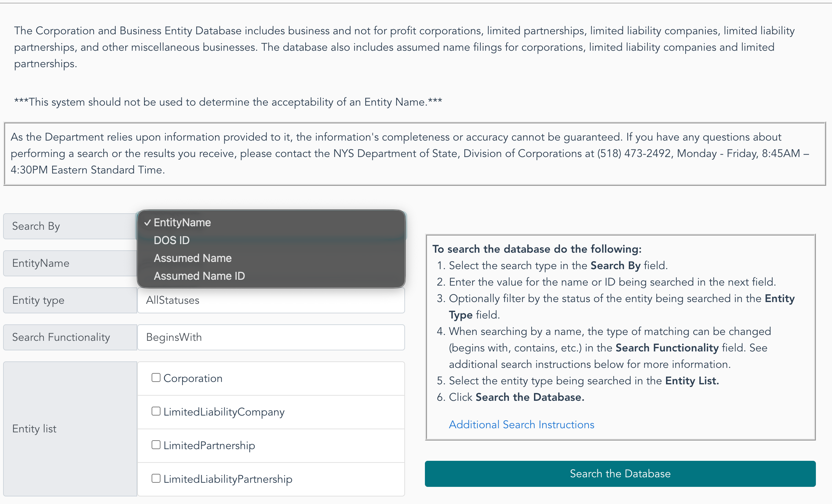
Task: Open the Additional Search Instructions link
Action: coord(521,425)
